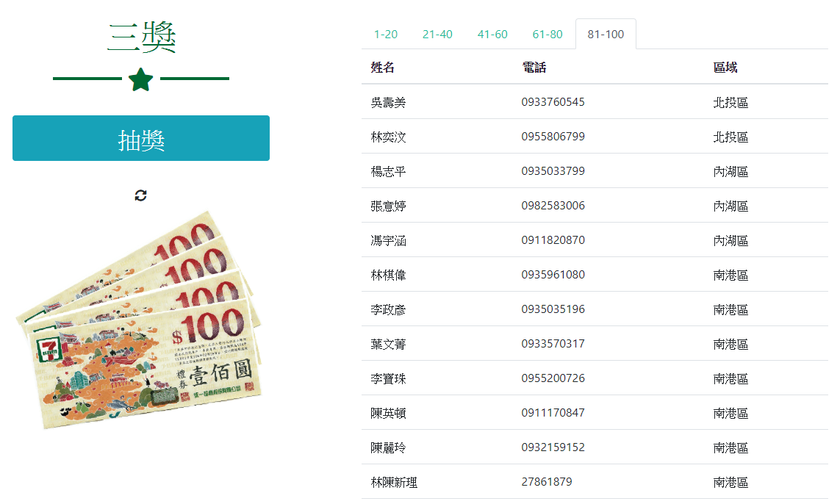This screenshot has height=504, width=840.
Task: Click the 三獎 heading text
Action: coord(141,37)
